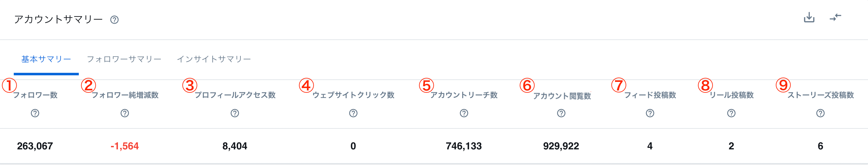
Task: Open the フィード投稿数 help tooltip icon
Action: pos(650,113)
